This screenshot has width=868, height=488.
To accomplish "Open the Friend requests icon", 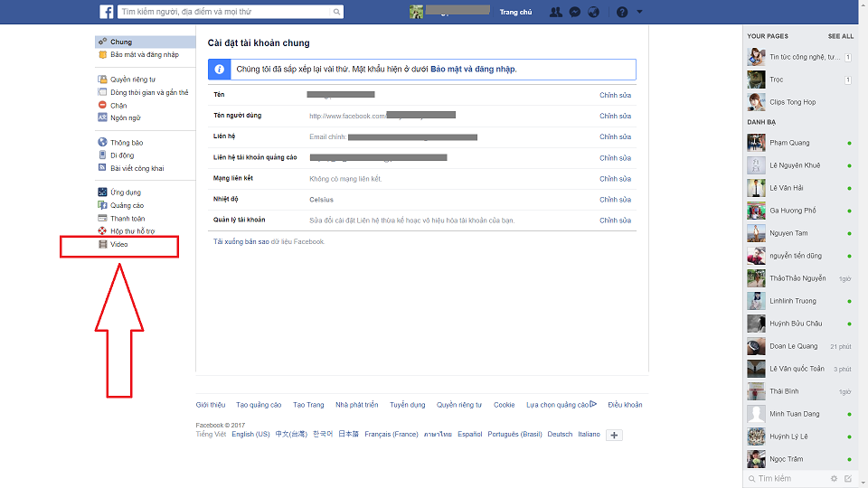I will coord(555,12).
